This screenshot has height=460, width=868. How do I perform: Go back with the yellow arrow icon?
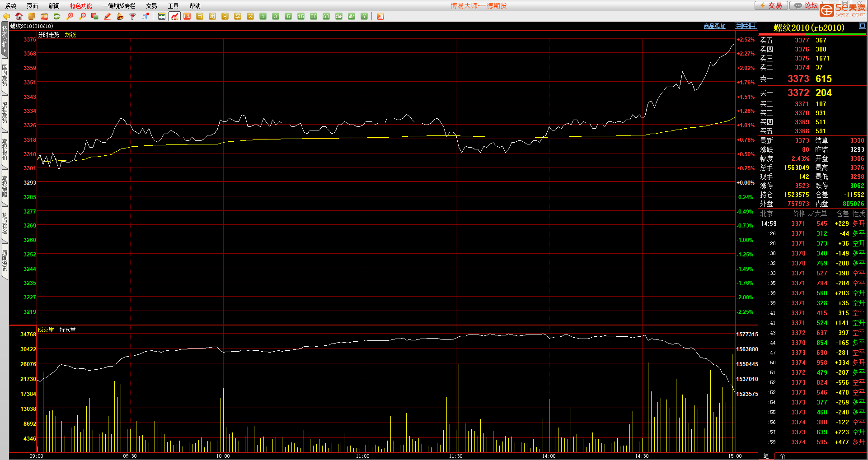tap(6, 16)
